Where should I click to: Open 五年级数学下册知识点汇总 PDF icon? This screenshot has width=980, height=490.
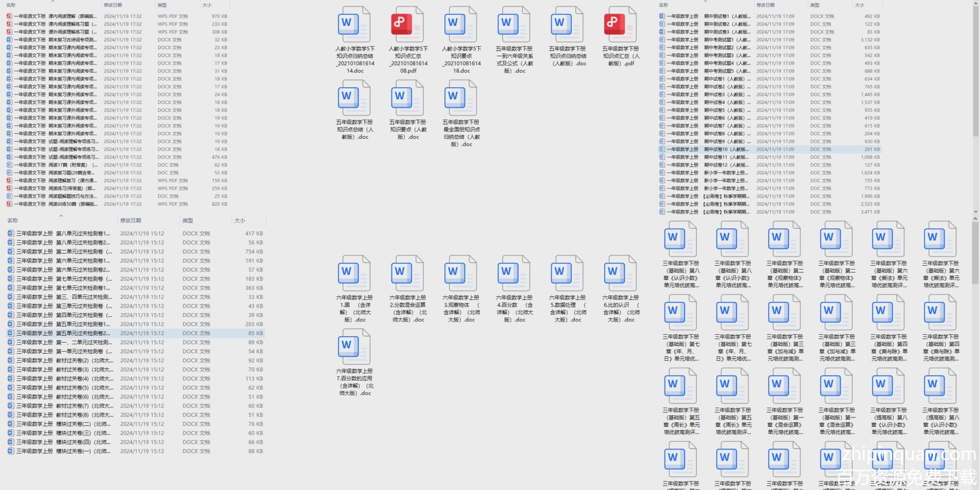(x=620, y=24)
